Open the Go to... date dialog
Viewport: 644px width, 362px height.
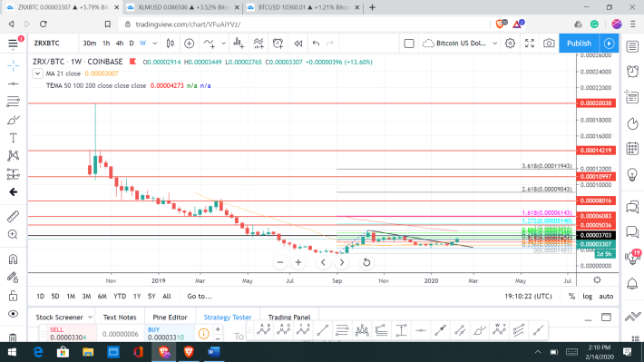point(200,297)
